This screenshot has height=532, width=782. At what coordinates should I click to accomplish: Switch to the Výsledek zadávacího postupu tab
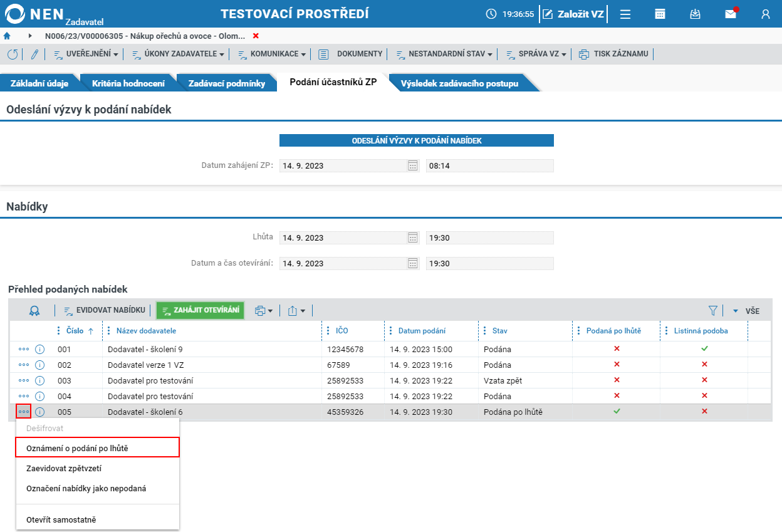point(459,83)
